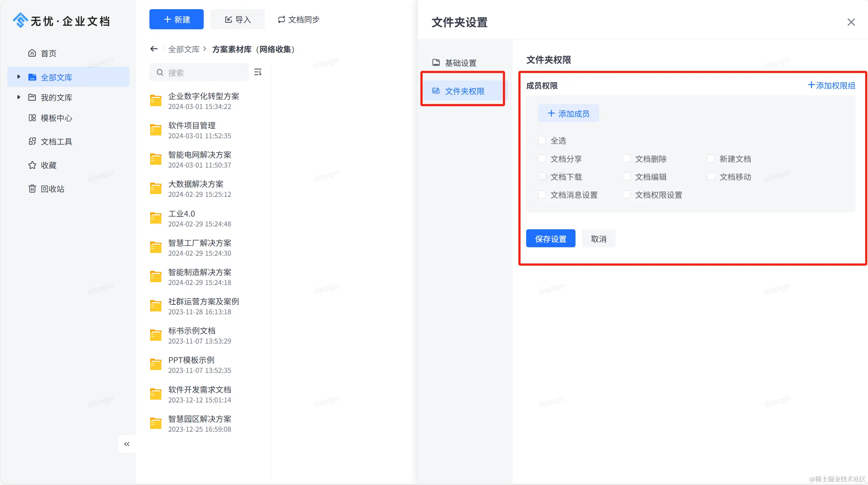Screen dimensions: 868x485
Task: Click the 添加权限组 link
Action: (x=831, y=85)
